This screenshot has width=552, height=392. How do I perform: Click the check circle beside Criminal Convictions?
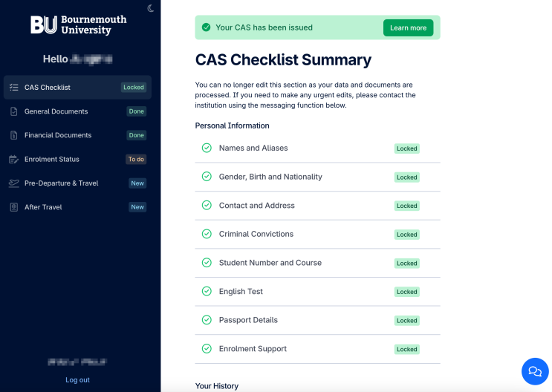click(x=207, y=234)
